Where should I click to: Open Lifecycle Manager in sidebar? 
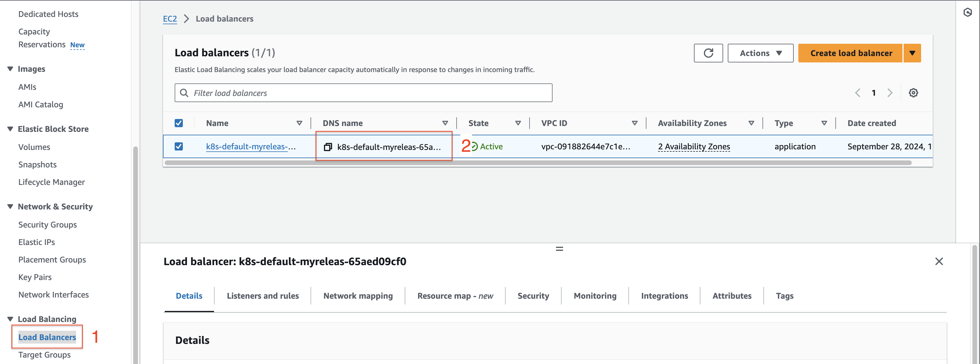pyautogui.click(x=51, y=182)
